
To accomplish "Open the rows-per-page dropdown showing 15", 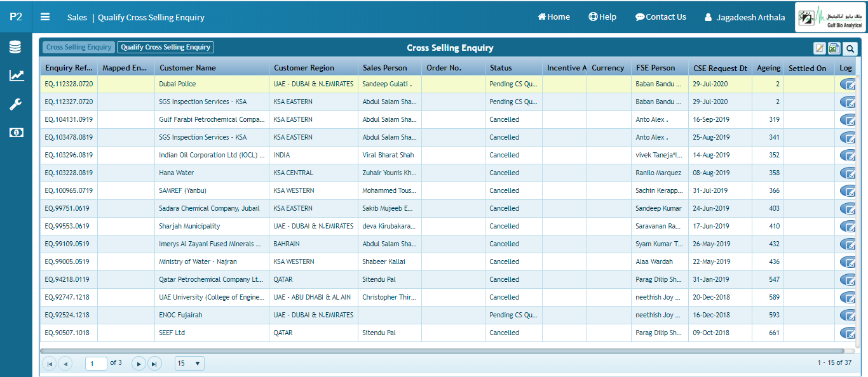I will (189, 364).
